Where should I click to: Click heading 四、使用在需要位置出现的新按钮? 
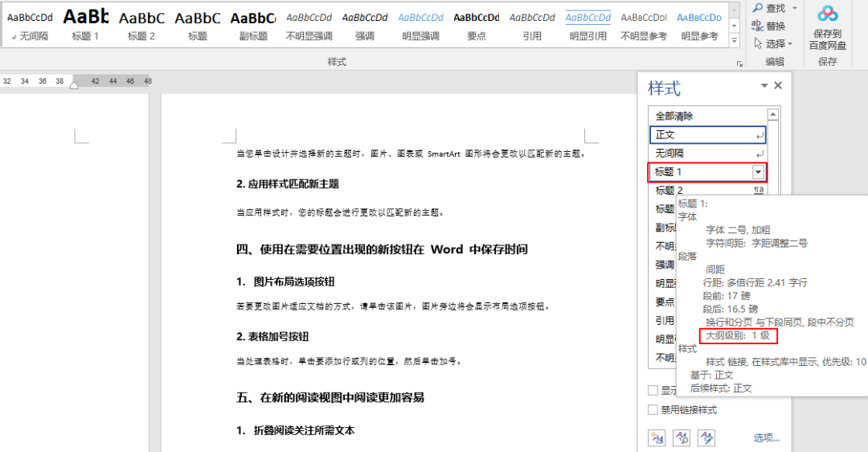(382, 249)
